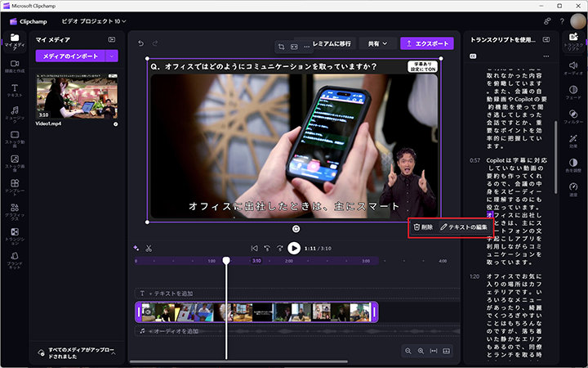The width and height of the screenshot is (588, 368).
Task: Open the トランジション sidebar icon
Action: click(x=15, y=236)
